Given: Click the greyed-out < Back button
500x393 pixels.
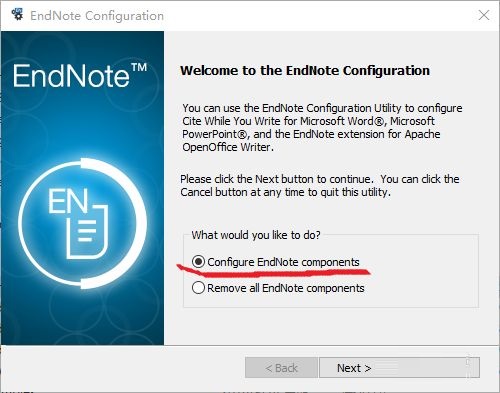Looking at the screenshot, I should pos(281,368).
